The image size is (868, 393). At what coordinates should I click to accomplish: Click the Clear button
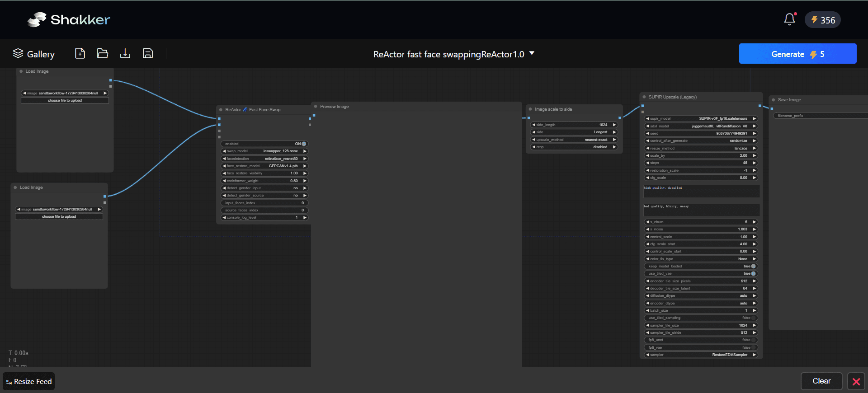coord(821,381)
